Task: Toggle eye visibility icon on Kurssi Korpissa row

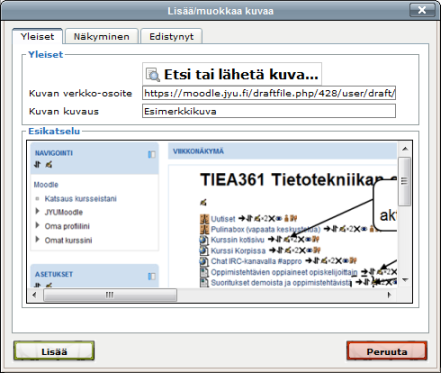Action: [x=309, y=250]
